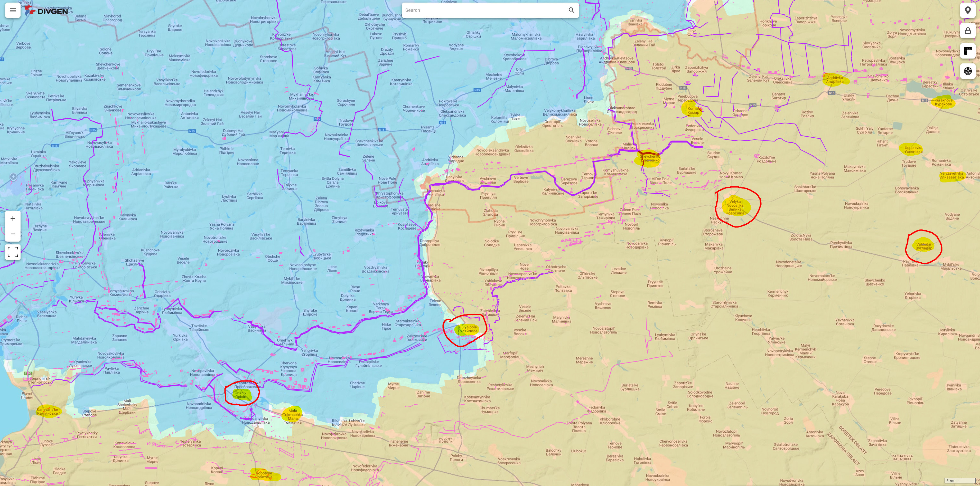Click the highlighted Robotyne label

click(x=264, y=475)
